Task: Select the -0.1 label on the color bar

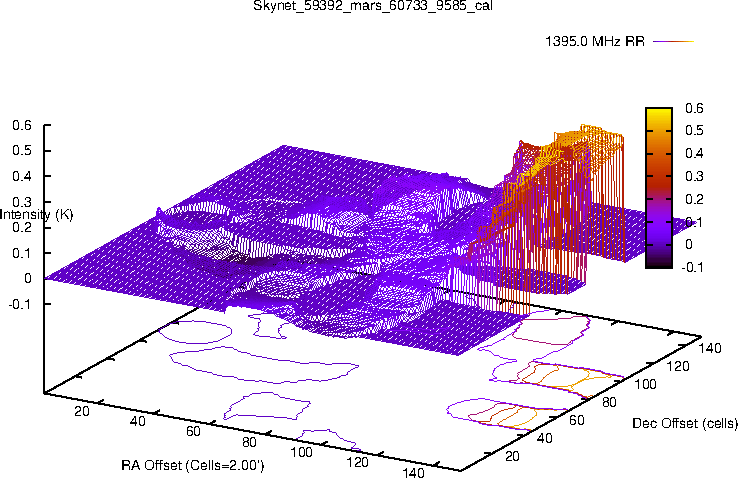Action: click(692, 267)
